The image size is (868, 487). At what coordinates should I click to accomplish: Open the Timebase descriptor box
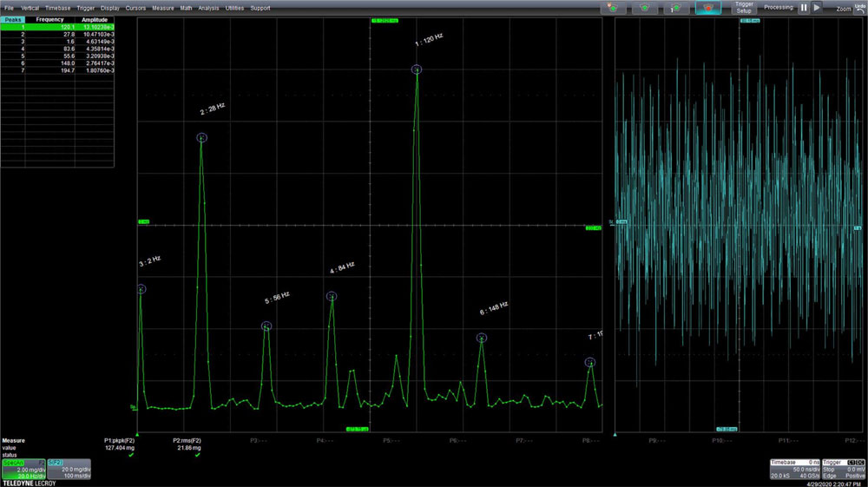pos(795,469)
